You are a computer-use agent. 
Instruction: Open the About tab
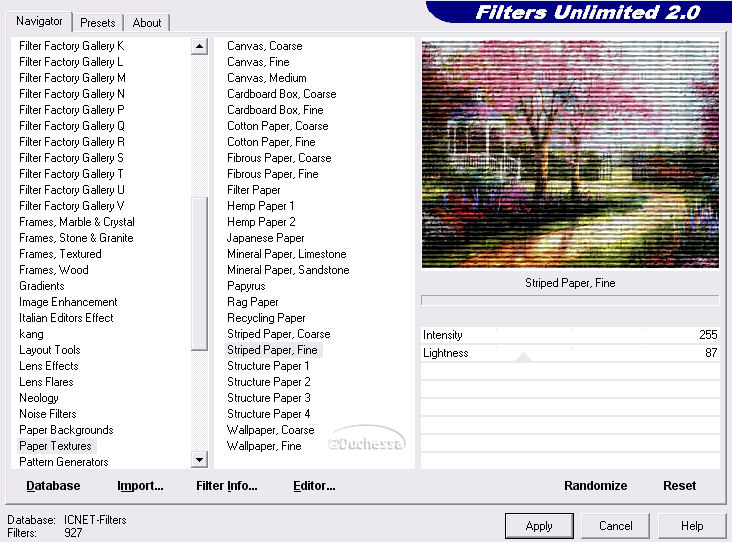point(147,23)
